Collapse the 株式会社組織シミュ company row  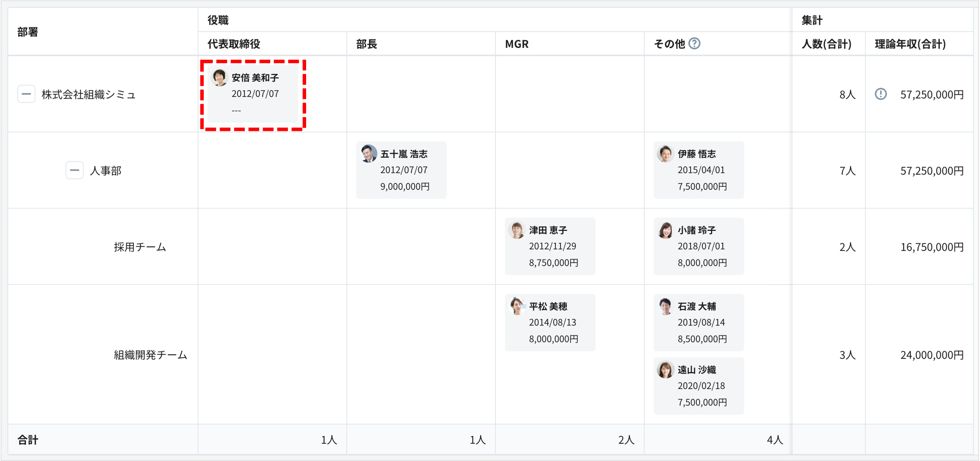point(26,94)
